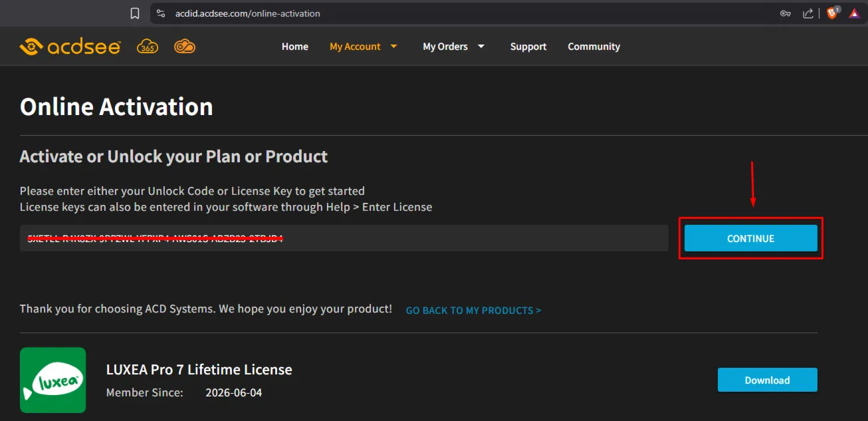Open the orange cloud icon
Viewport: 868px width, 421px height.
pyautogui.click(x=185, y=47)
